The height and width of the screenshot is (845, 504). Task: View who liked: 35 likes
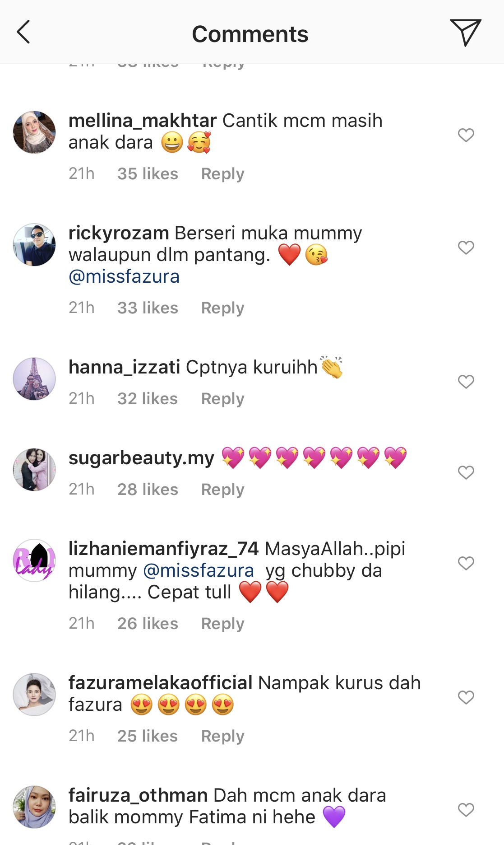(x=148, y=174)
